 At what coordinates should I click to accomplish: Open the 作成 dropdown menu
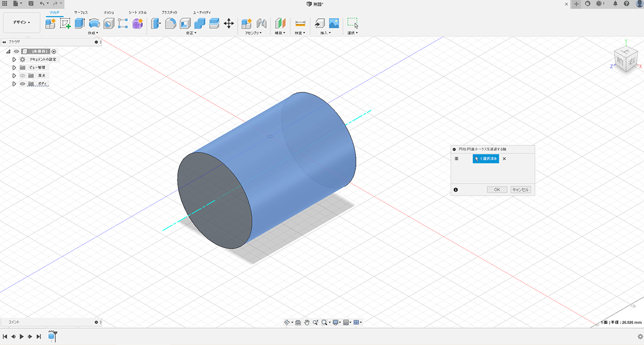(92, 33)
